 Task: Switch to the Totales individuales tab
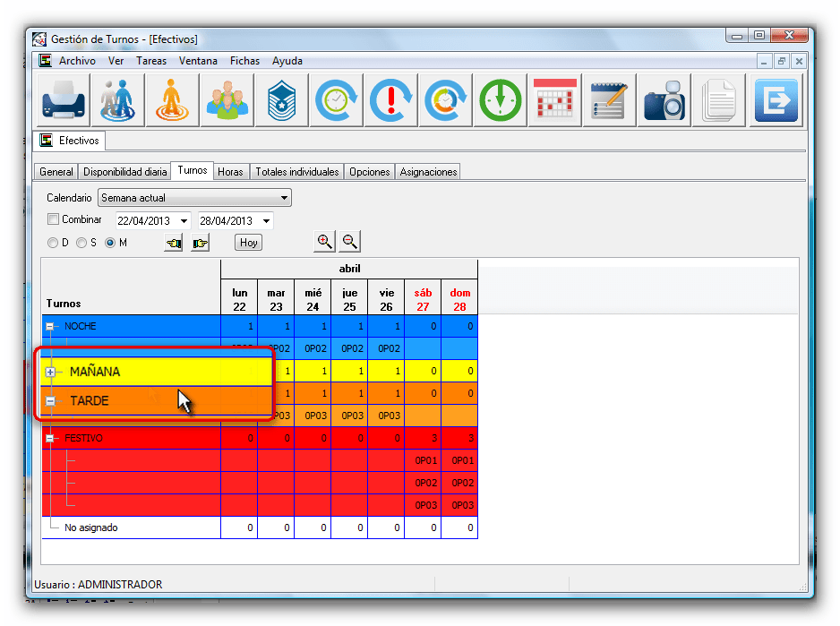[x=296, y=172]
